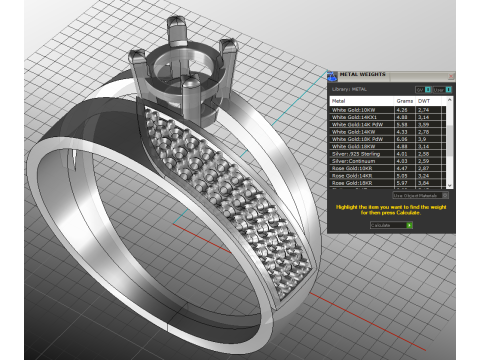
Task: Select the White Gold:14K PdW row
Action: pyautogui.click(x=388, y=124)
